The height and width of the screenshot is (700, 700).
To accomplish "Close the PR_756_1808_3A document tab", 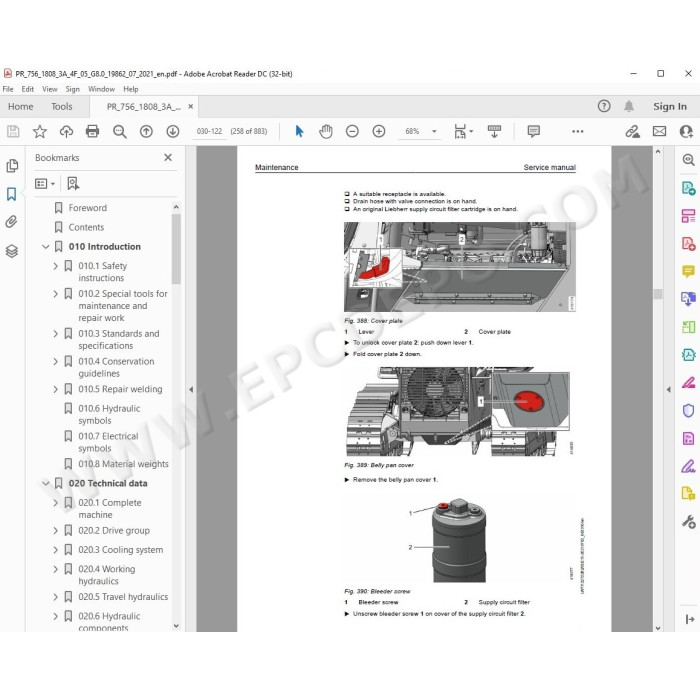I will (191, 106).
